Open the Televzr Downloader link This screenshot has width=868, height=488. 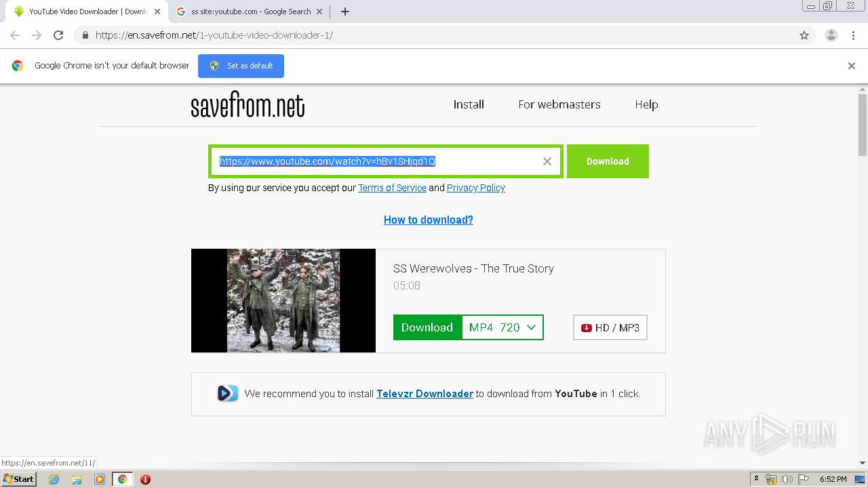pos(425,393)
